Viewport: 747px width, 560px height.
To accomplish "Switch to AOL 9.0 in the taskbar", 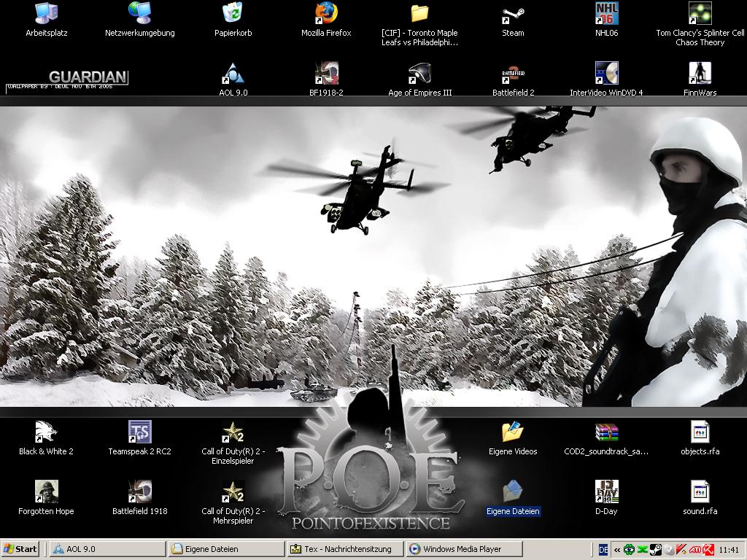I will pos(107,549).
